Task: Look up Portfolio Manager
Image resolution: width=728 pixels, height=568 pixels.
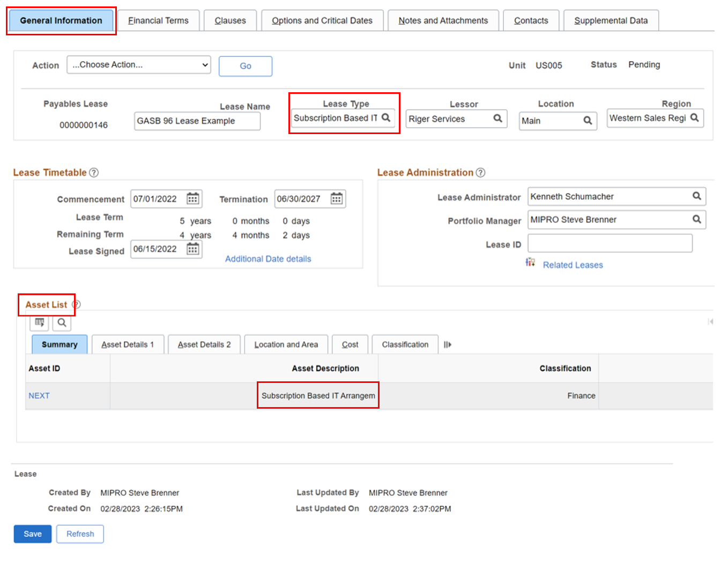Action: (x=697, y=219)
